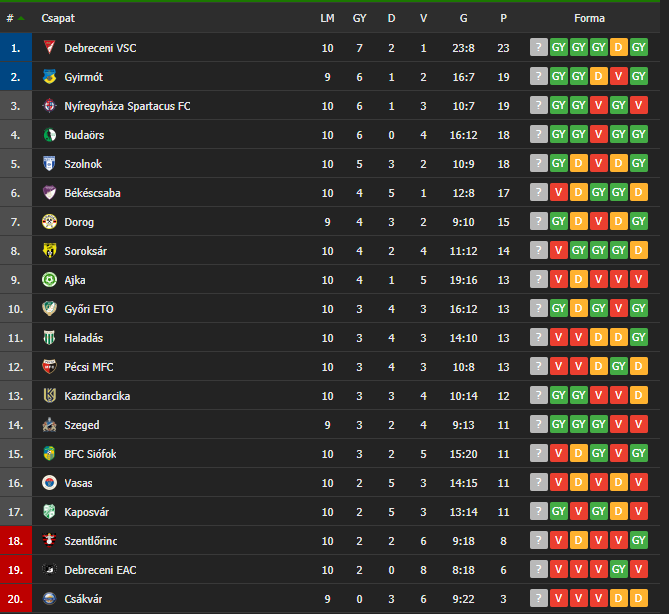The height and width of the screenshot is (614, 669).
Task: Click the Gyirmót team logo
Action: pos(49,76)
